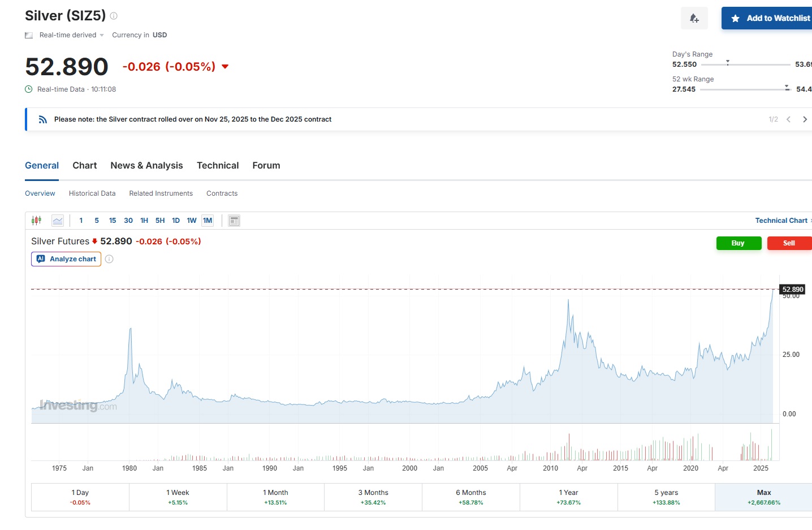Select the area chart type icon
The image size is (812, 530).
[58, 221]
